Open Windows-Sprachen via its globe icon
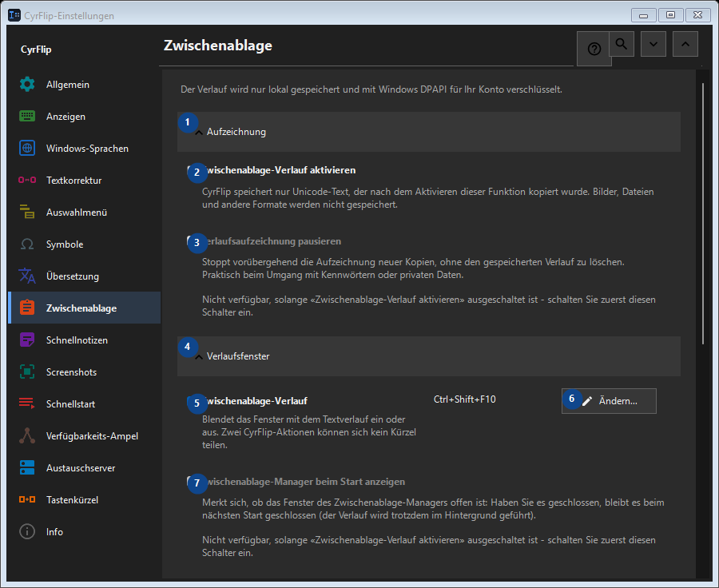The width and height of the screenshot is (719, 588). tap(27, 148)
